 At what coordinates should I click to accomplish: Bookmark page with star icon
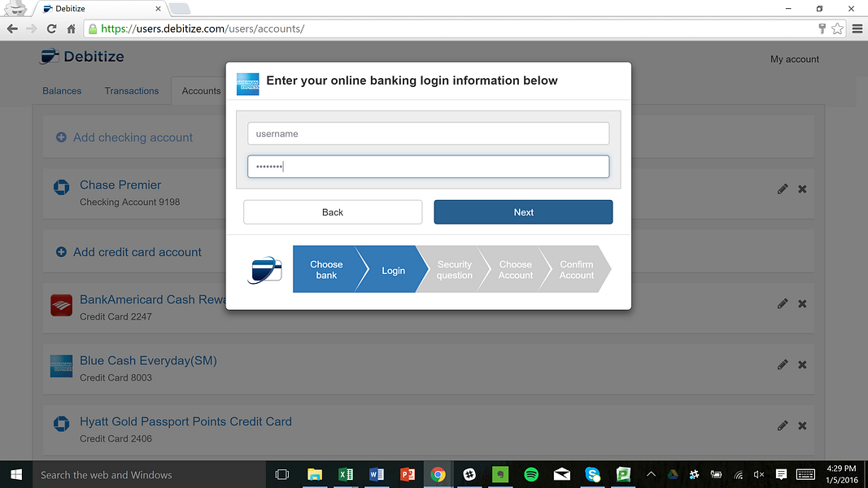[838, 28]
